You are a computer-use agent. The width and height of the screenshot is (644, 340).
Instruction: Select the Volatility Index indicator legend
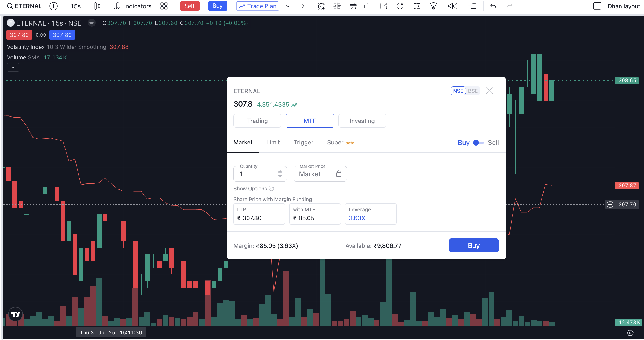pos(68,47)
